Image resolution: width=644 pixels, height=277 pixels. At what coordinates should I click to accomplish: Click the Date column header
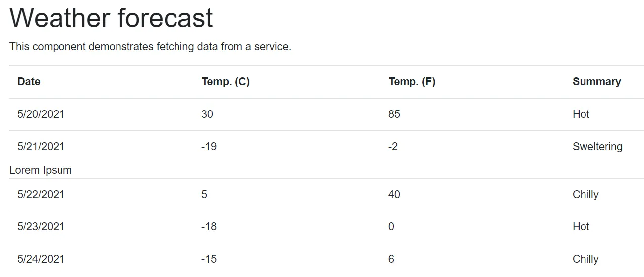(29, 82)
